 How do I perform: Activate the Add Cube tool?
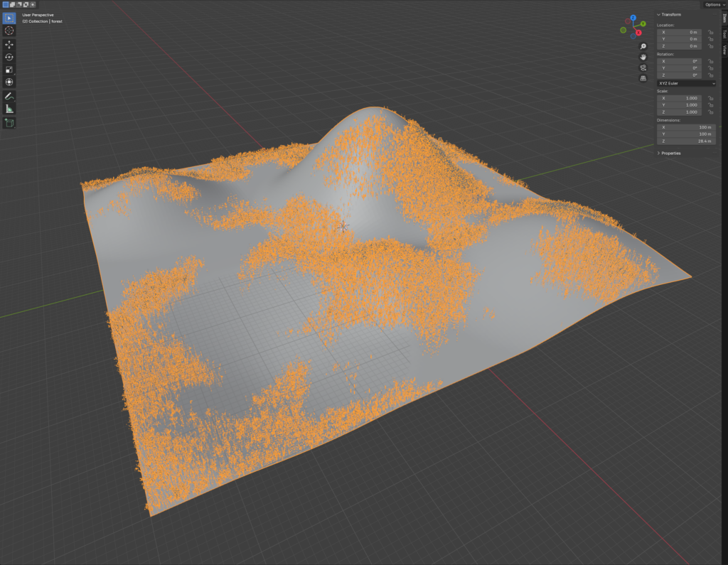(9, 123)
